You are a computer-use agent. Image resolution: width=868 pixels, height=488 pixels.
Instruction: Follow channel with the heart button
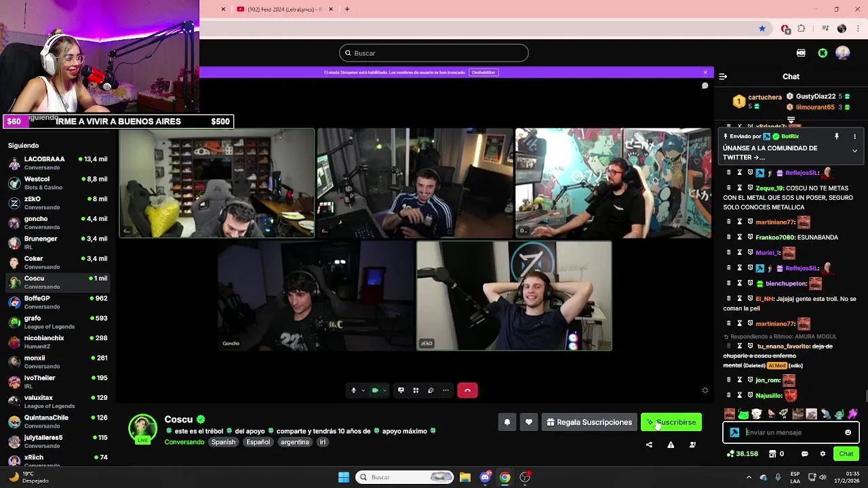[529, 422]
